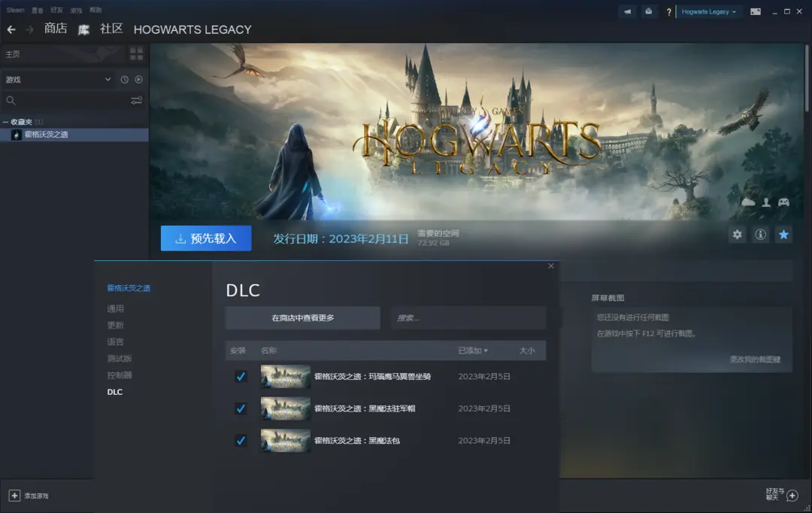Viewport: 812px width, 513px height.
Task: Open Friends & Chat icon
Action: pyautogui.click(x=792, y=496)
